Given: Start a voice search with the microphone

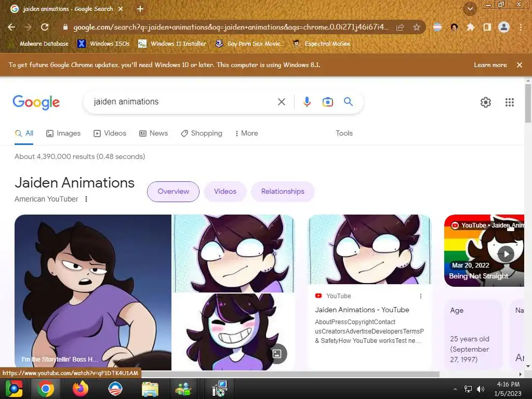Looking at the screenshot, I should 307,102.
